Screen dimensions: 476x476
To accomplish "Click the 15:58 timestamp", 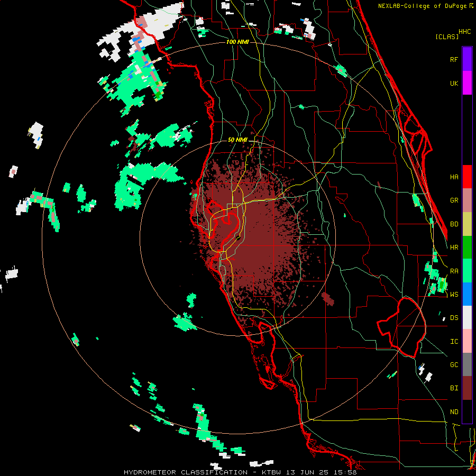I will [346, 472].
